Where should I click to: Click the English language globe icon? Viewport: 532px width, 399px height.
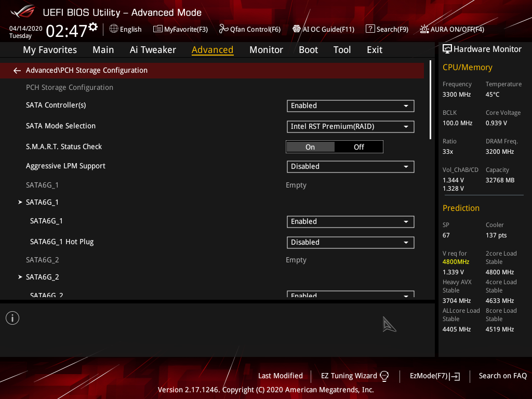click(114, 29)
